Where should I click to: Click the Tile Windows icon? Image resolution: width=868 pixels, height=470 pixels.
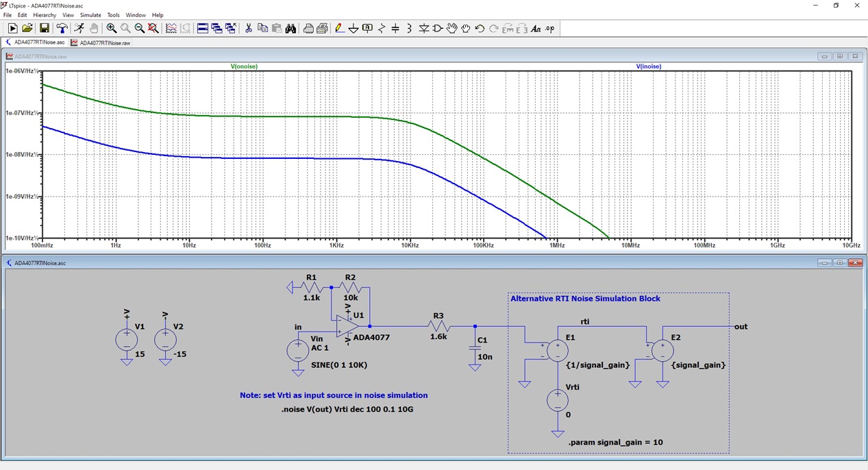203,28
